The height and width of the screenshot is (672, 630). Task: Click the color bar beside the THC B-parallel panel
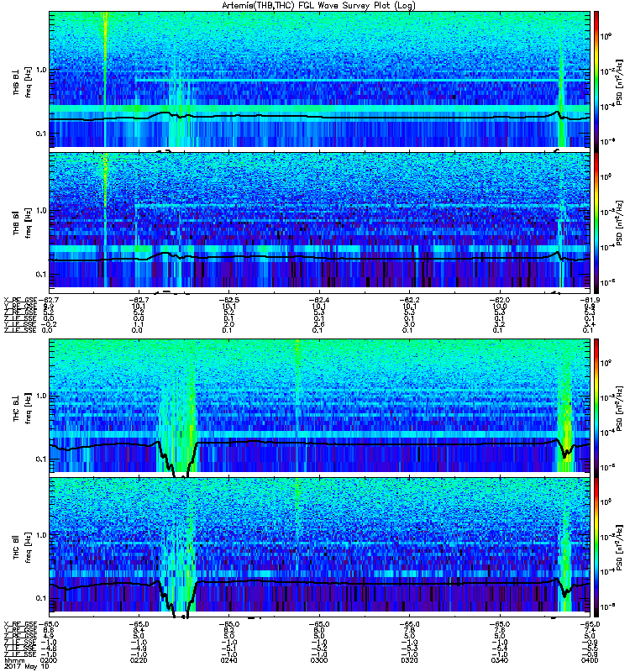click(x=596, y=548)
